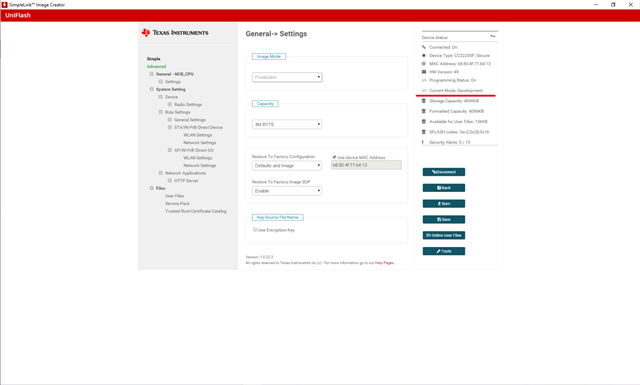Collapse the General - NCB_CPU tree node

(x=151, y=74)
